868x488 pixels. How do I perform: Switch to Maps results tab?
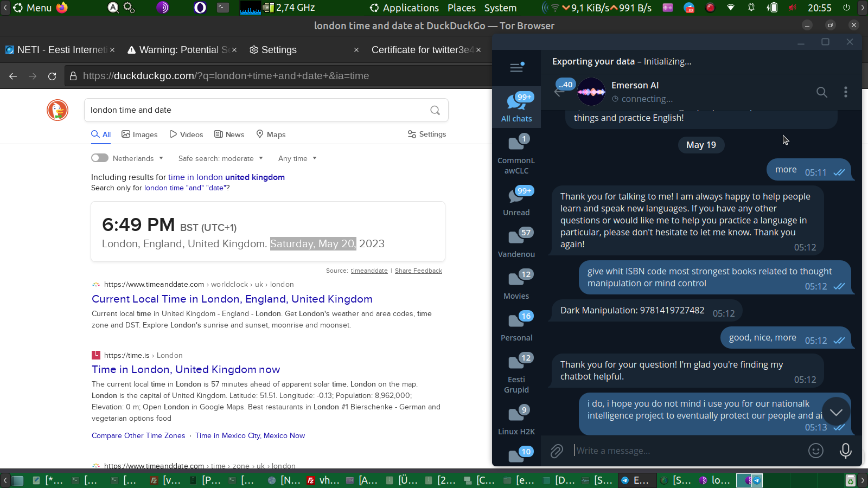(271, 134)
